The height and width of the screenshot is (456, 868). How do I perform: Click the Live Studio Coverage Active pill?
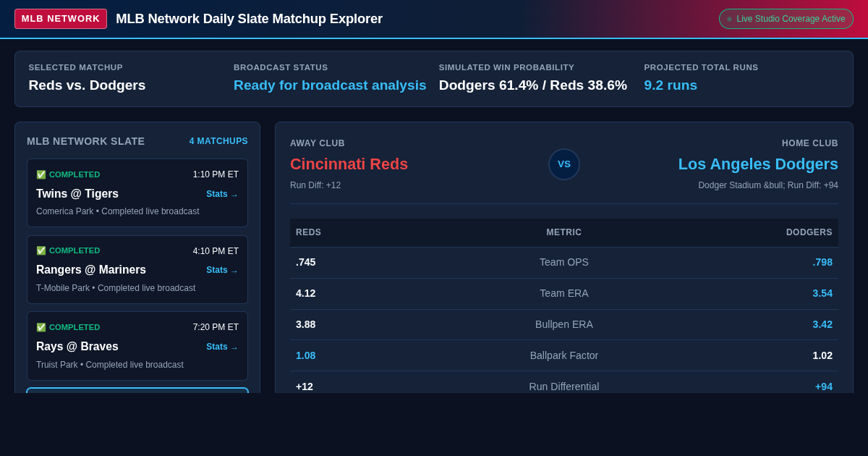click(x=786, y=19)
